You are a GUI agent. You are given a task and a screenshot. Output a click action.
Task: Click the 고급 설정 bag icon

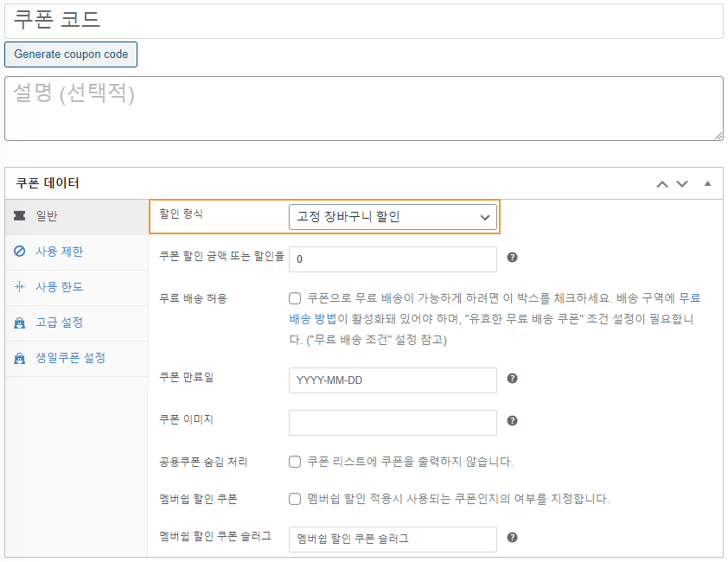click(20, 323)
